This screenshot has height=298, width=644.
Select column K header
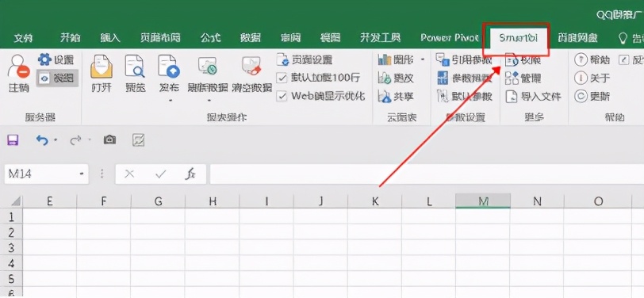coord(375,201)
